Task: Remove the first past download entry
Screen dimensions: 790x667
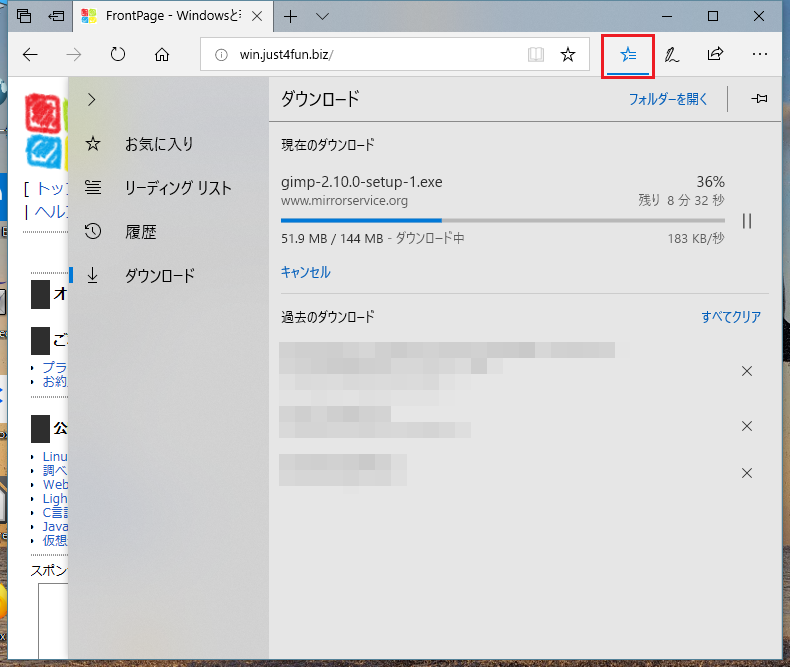Action: [x=746, y=372]
